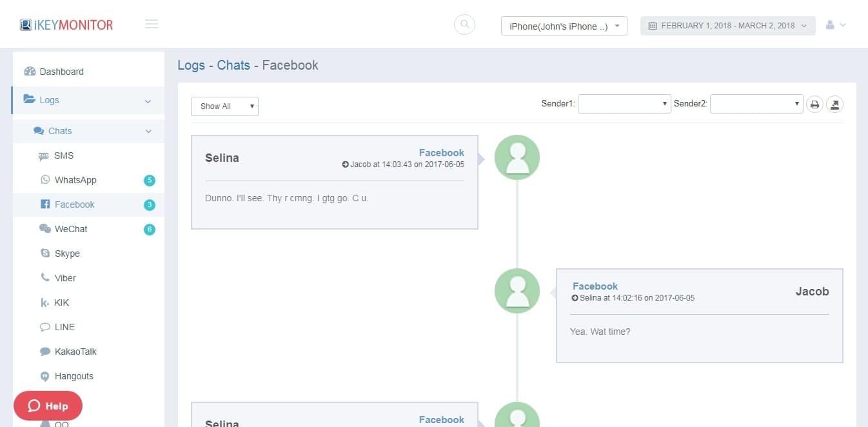
Task: Open the search magnifier icon
Action: click(465, 25)
